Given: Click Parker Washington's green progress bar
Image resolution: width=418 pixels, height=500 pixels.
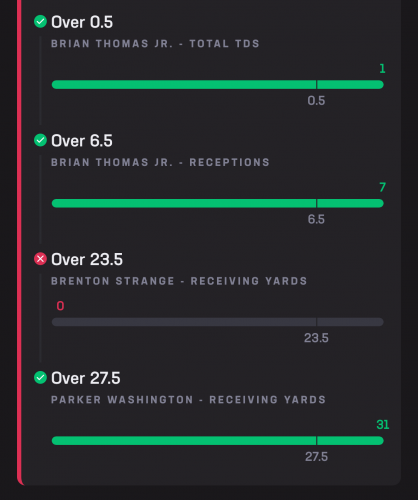Looking at the screenshot, I should [x=218, y=441].
